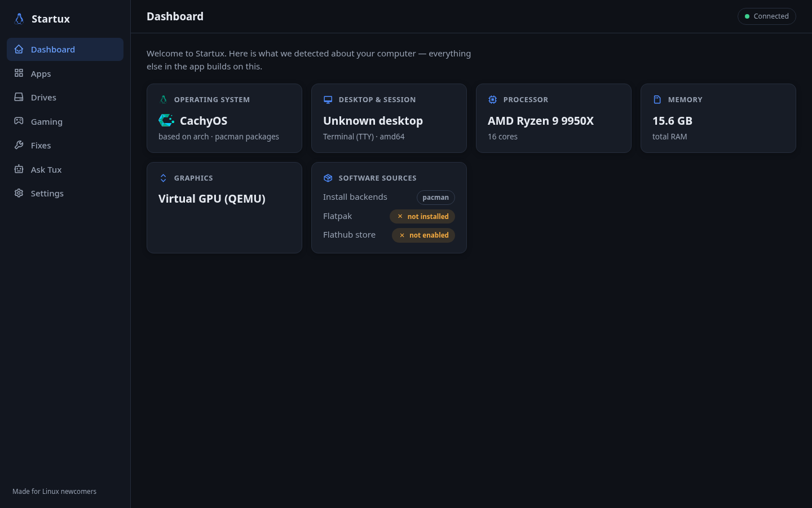Click 'Terminal (TTY) · amd64' text
This screenshot has height=508, width=812.
tap(364, 137)
